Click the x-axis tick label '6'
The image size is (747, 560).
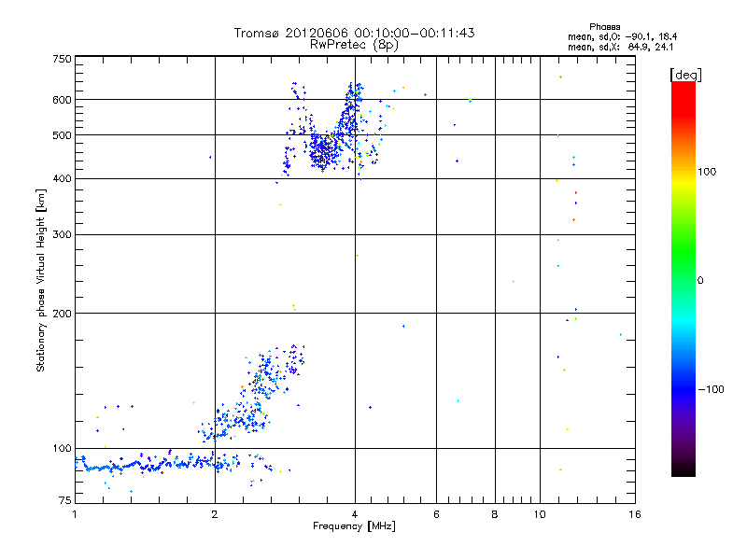436,514
